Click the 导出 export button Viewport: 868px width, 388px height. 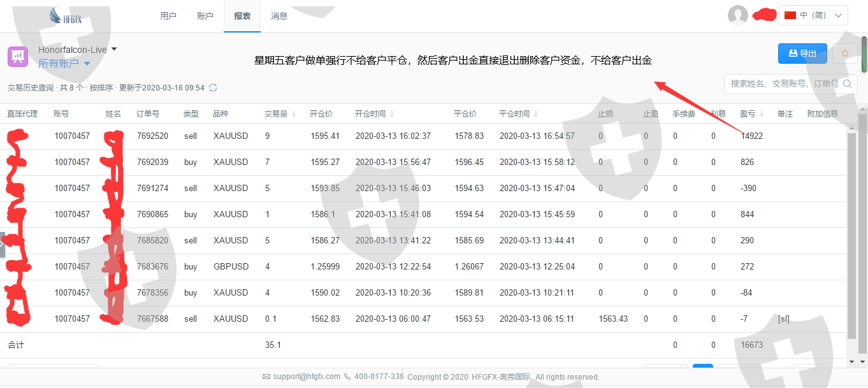[802, 54]
